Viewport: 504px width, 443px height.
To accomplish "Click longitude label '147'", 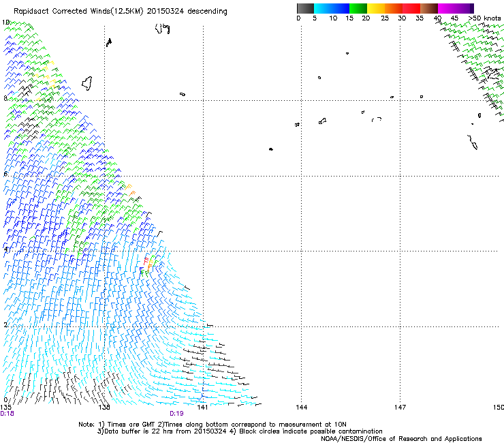I will point(400,408).
